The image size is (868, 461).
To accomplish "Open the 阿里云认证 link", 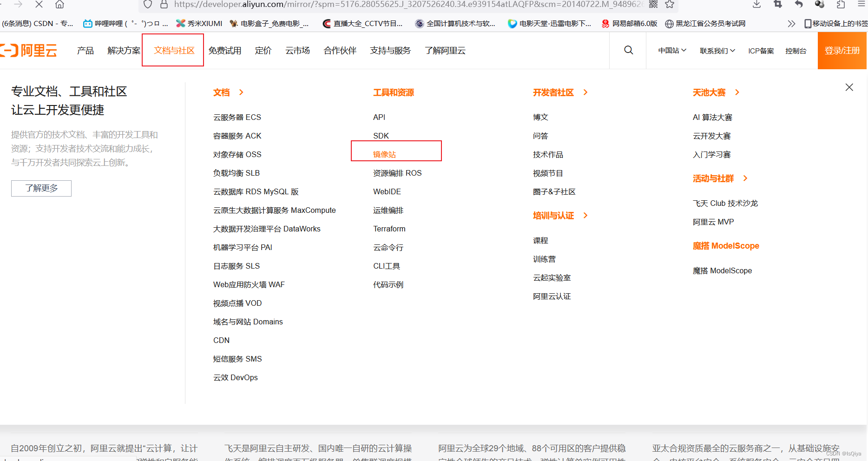I will (552, 296).
